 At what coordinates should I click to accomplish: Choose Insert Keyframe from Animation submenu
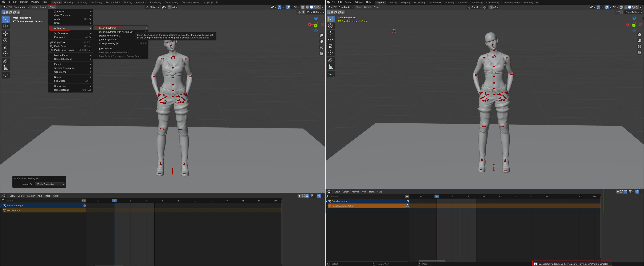tap(108, 28)
